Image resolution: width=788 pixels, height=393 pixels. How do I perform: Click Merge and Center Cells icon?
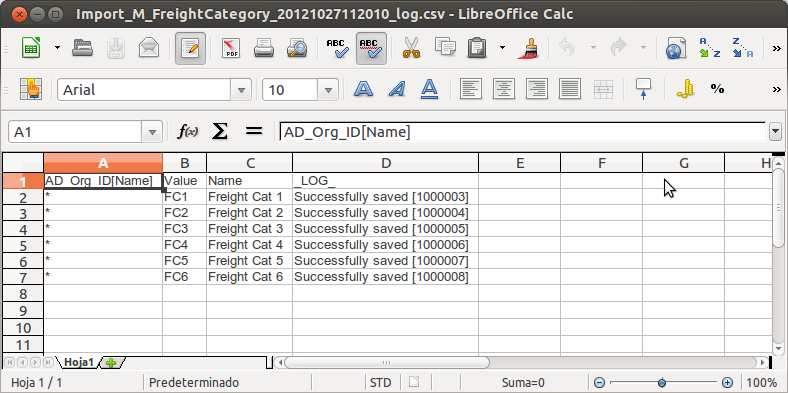point(603,89)
